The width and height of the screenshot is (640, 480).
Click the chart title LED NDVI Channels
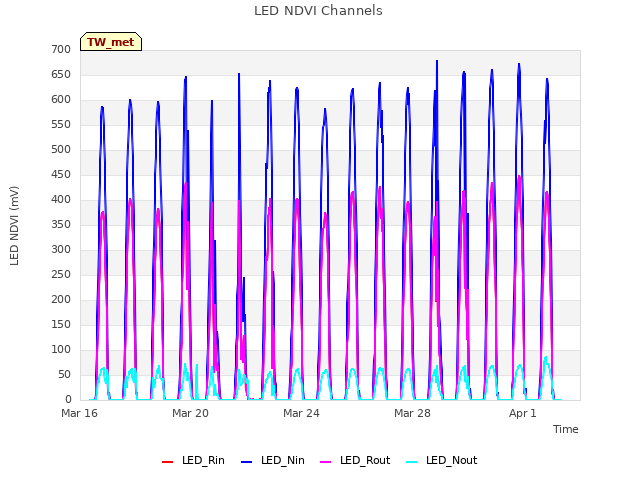pos(318,11)
